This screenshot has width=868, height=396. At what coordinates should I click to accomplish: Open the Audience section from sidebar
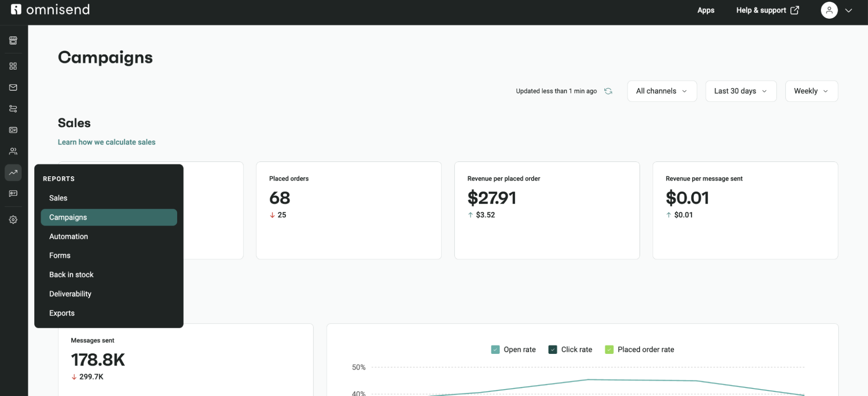pyautogui.click(x=13, y=151)
